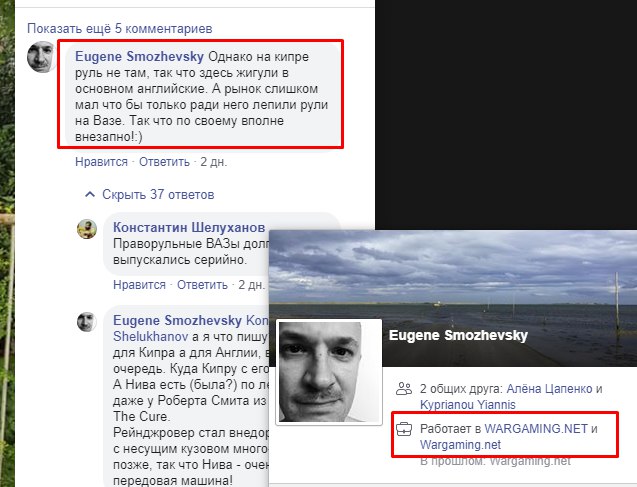Image resolution: width=637 pixels, height=487 pixels.
Task: Click the briefcase work icon in the hovercard
Action: pos(404,429)
